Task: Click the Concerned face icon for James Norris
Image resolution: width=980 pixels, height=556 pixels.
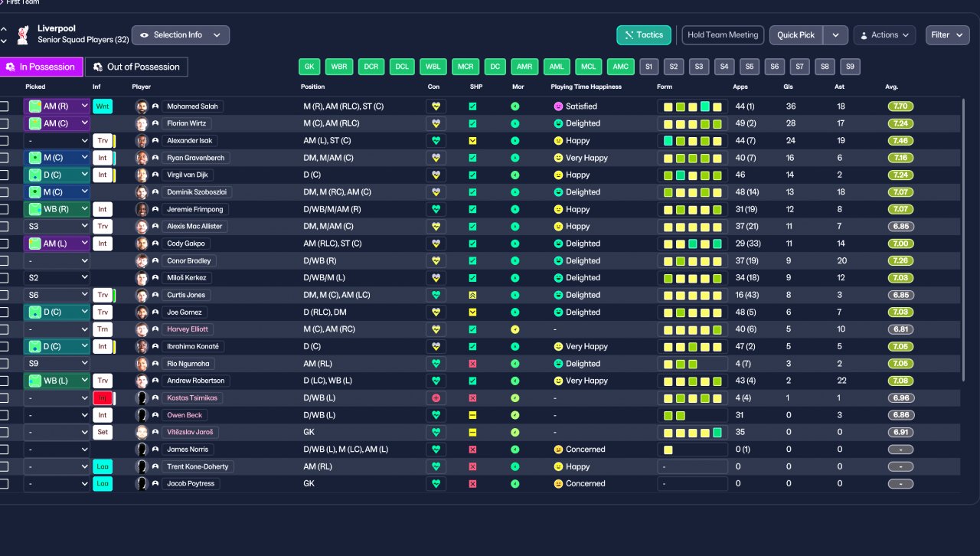Action: pyautogui.click(x=558, y=450)
